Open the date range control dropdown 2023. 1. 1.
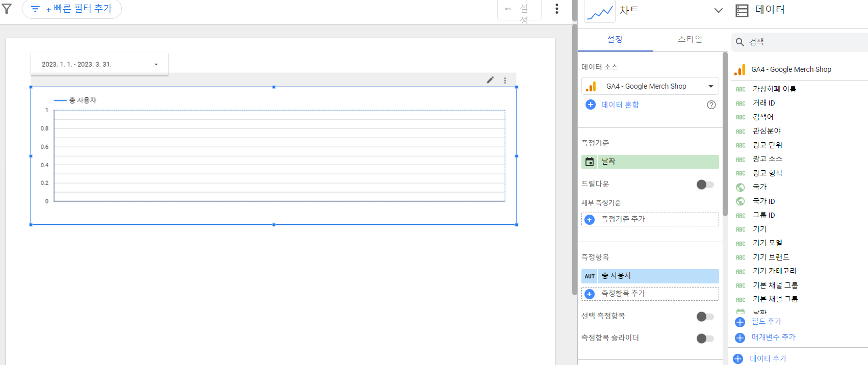 [x=99, y=64]
